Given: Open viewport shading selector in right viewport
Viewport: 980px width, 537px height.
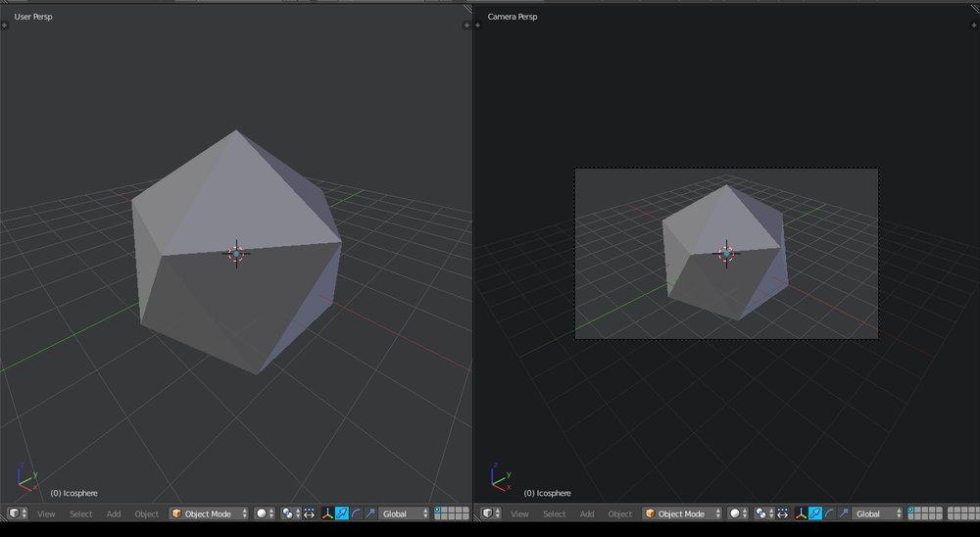Looking at the screenshot, I should [738, 513].
